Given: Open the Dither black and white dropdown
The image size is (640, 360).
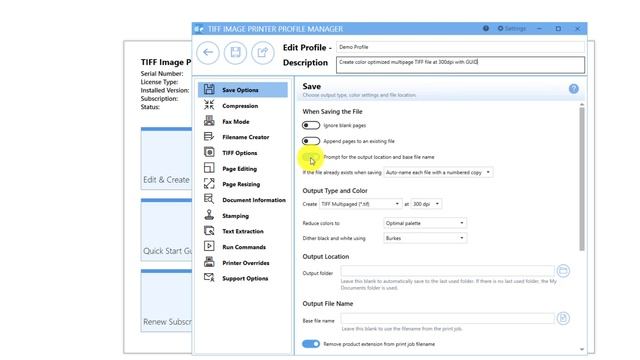Looking at the screenshot, I should click(x=425, y=238).
